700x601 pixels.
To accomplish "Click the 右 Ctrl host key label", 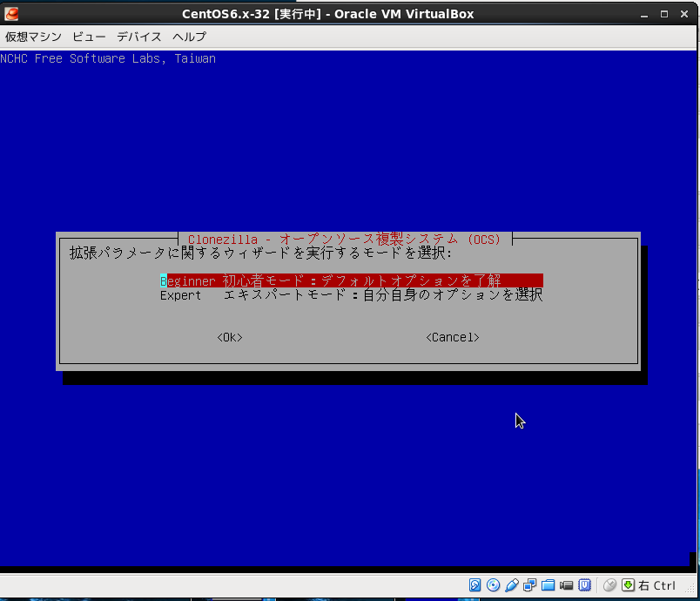I will pos(657,585).
